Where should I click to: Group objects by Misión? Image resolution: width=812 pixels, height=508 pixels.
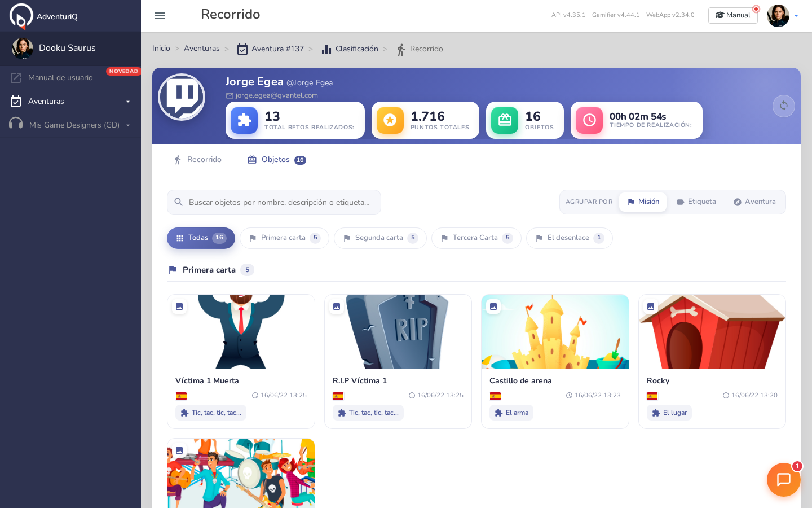click(643, 202)
